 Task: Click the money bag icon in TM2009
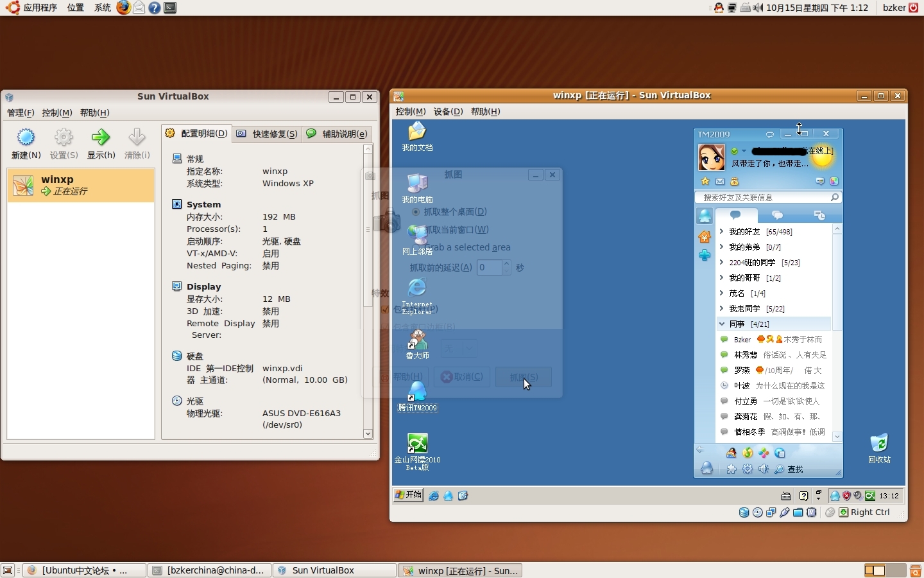point(735,182)
